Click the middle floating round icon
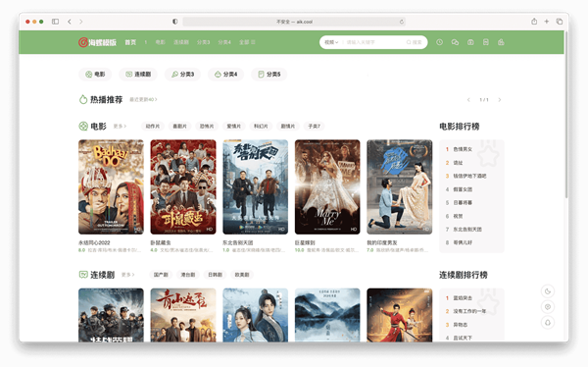The height and width of the screenshot is (367, 588). (x=548, y=307)
